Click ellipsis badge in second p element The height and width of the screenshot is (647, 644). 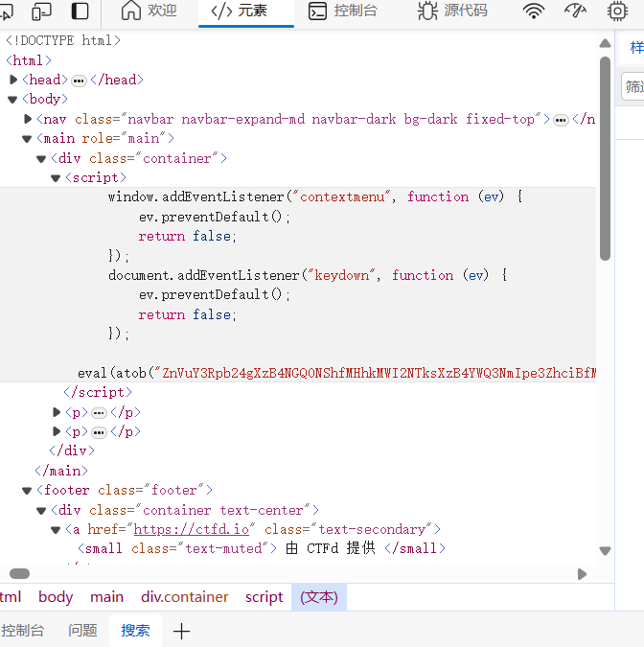[x=99, y=432]
